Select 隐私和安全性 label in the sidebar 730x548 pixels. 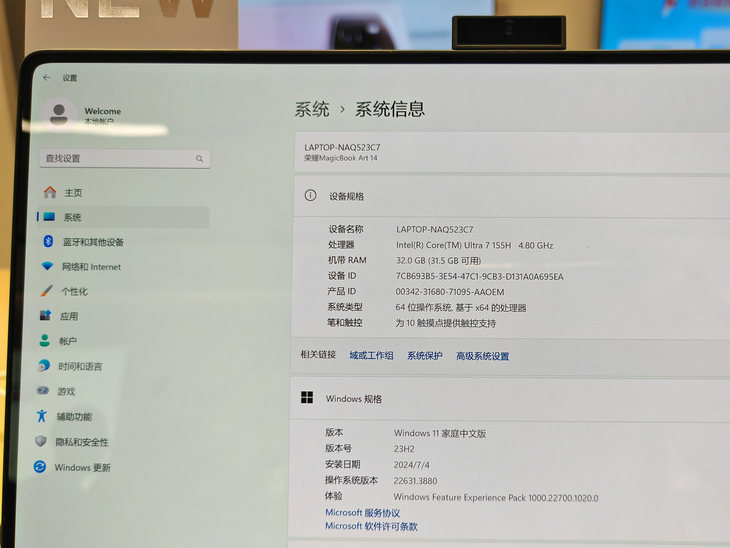click(x=82, y=442)
